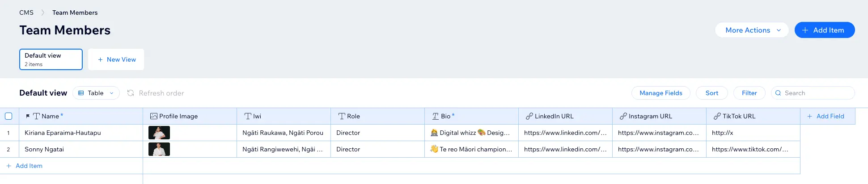Click the text type icon in Iwi header
This screenshot has width=868, height=184.
tap(248, 116)
